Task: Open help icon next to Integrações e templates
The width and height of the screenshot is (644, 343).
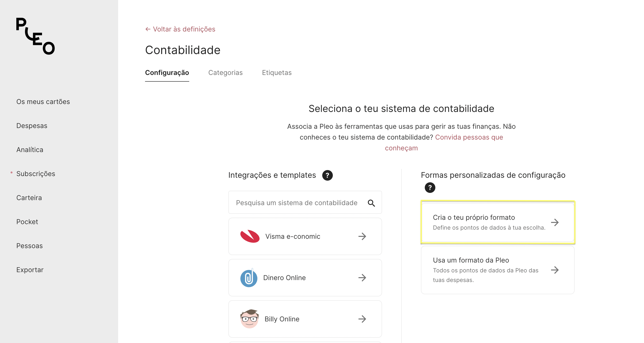Action: (327, 175)
